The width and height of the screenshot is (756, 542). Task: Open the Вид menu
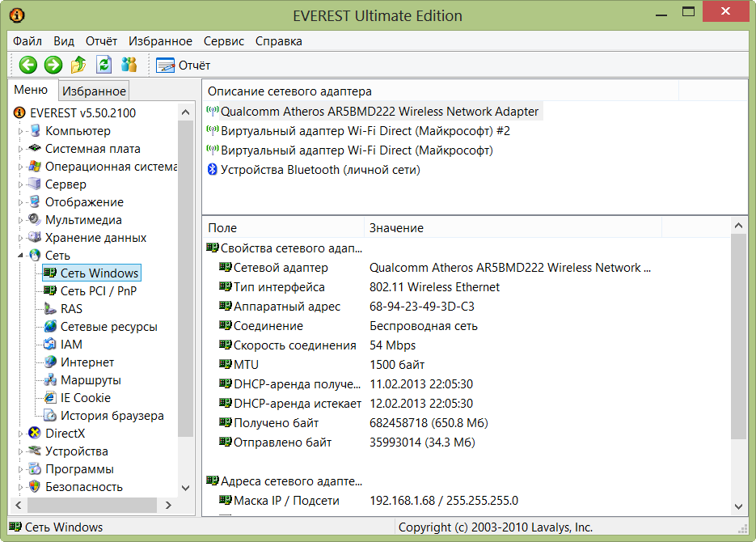coord(64,41)
